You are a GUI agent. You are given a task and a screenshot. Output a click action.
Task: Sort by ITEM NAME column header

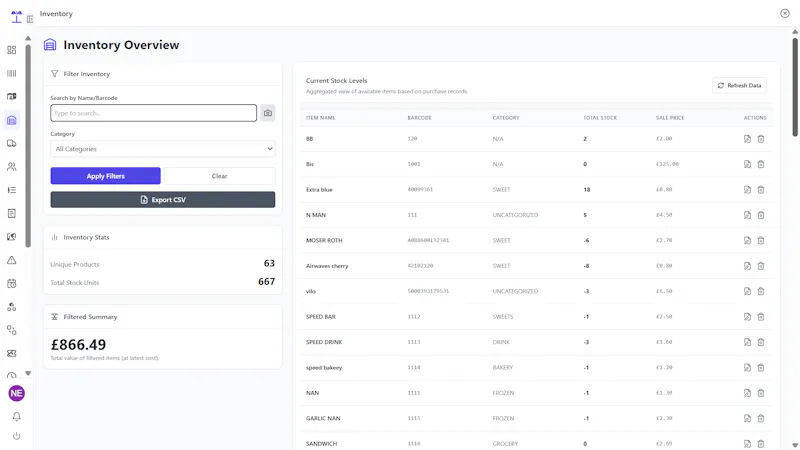tap(320, 118)
